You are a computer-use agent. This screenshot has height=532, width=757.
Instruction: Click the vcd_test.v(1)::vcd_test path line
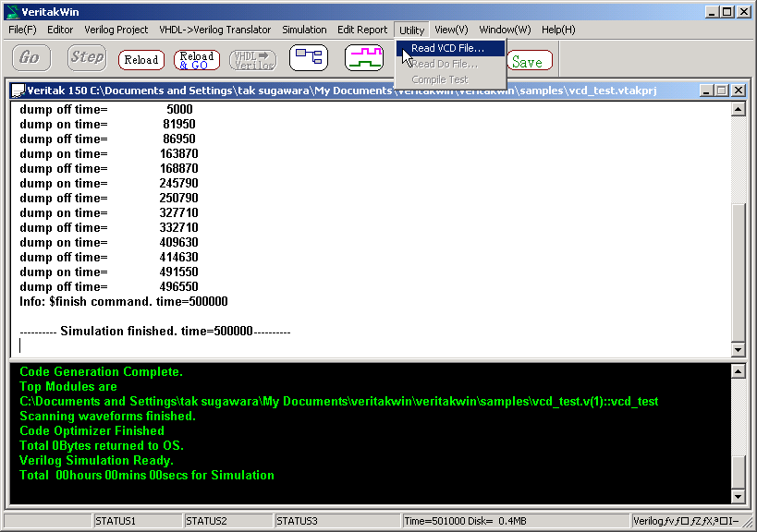(x=339, y=401)
